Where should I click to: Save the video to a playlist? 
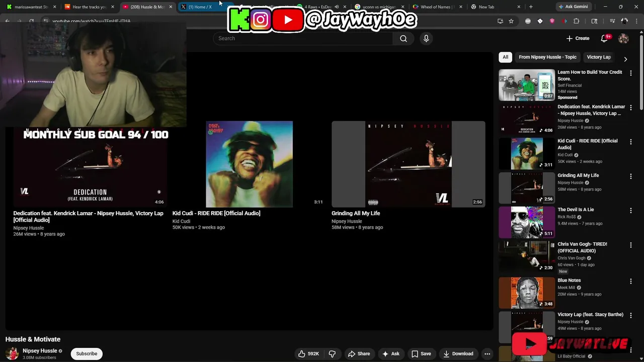421,353
